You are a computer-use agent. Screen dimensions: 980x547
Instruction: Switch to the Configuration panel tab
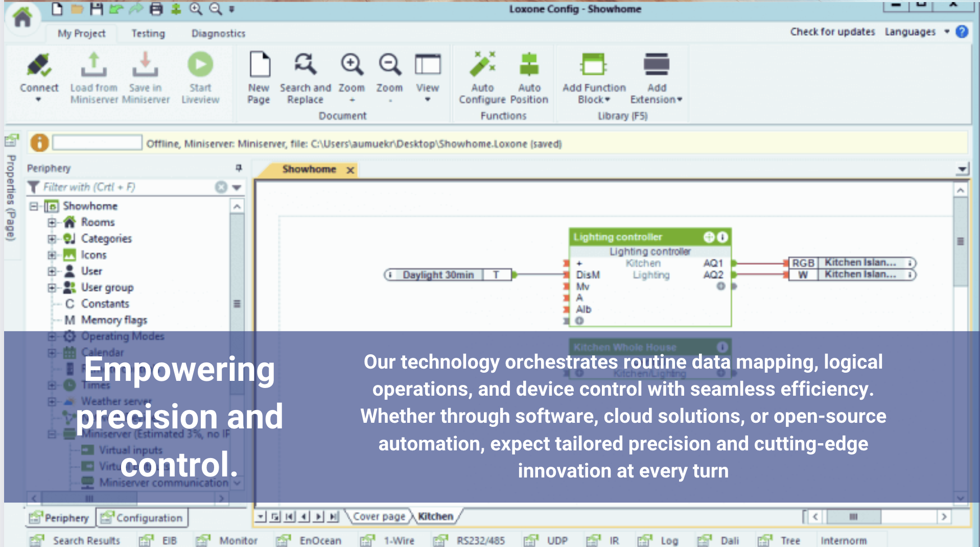[142, 518]
